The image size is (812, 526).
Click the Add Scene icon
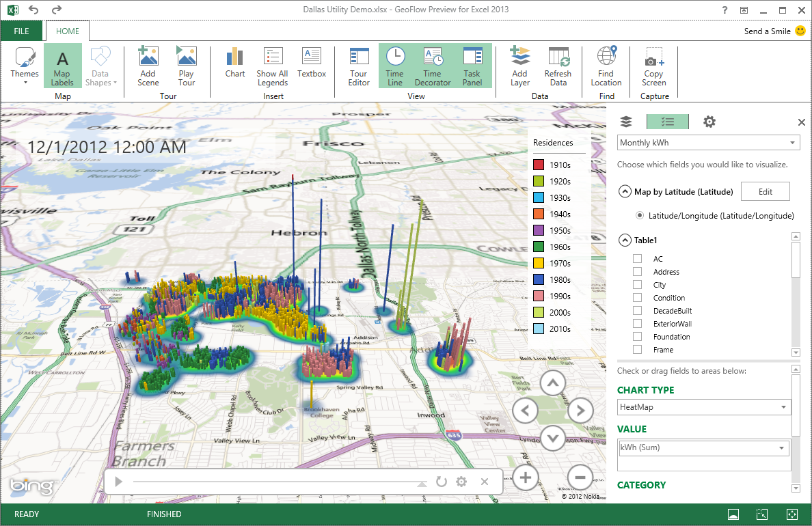pyautogui.click(x=148, y=65)
